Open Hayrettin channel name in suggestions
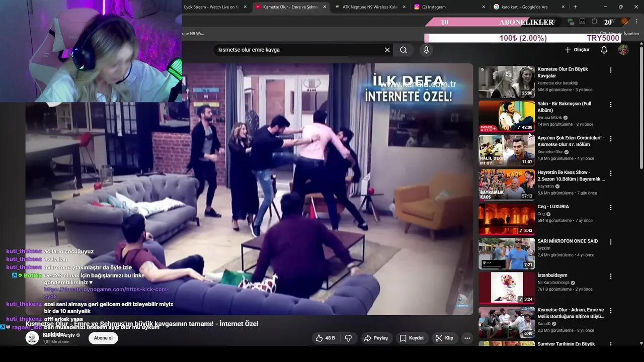Viewport: 644px width, 362px height. click(x=545, y=186)
